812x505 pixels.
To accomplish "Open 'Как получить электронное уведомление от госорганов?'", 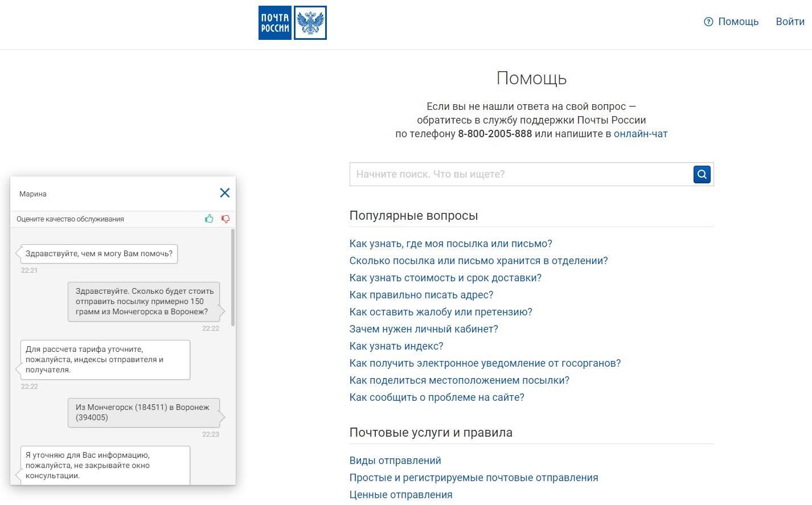I will (x=485, y=363).
